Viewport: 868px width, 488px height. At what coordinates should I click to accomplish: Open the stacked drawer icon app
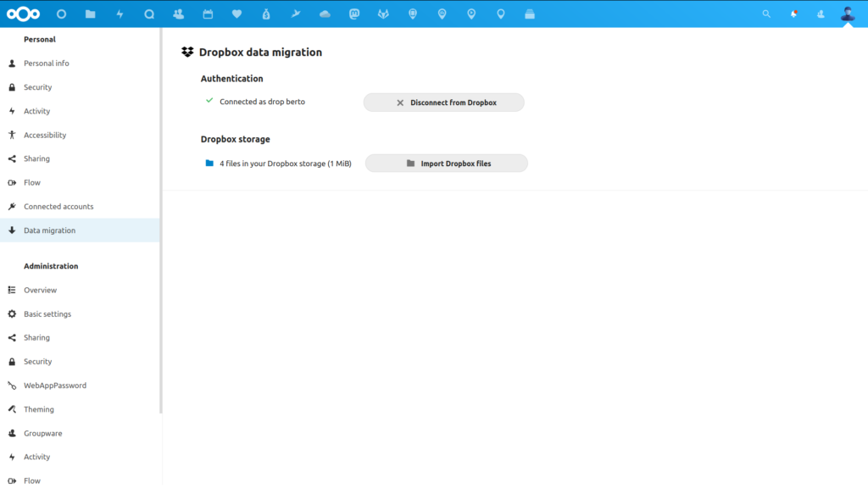tap(530, 14)
